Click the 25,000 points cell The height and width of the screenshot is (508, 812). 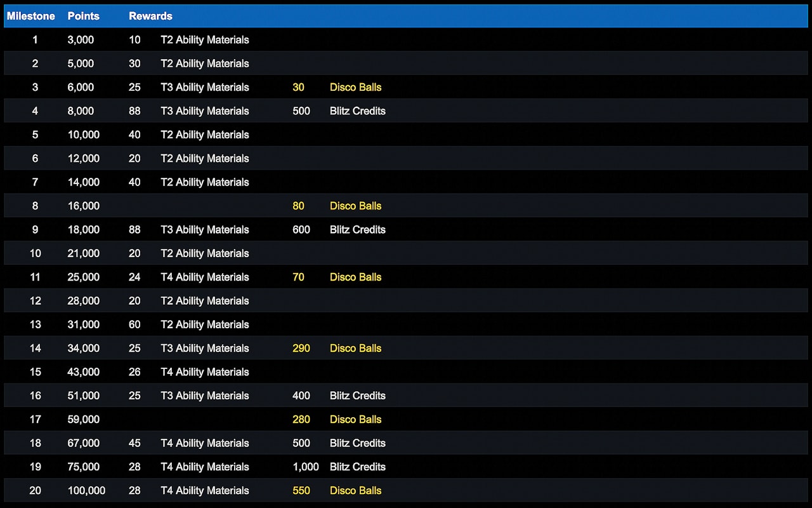(x=83, y=277)
